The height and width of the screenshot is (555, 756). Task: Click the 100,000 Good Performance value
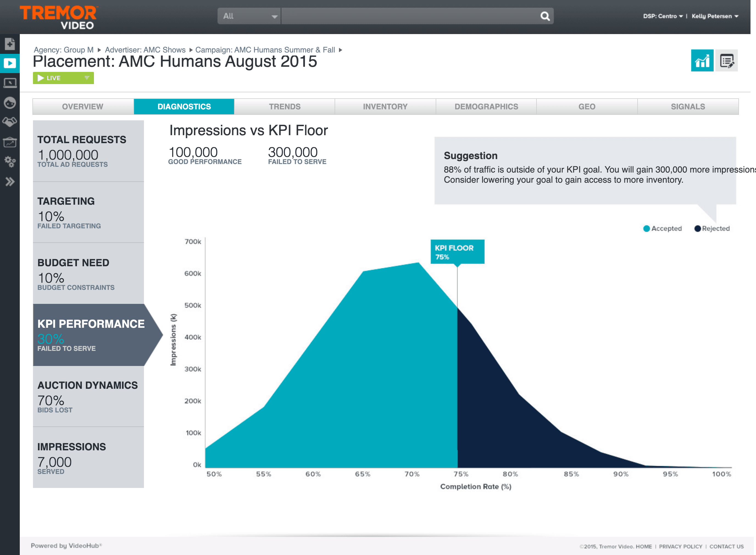193,152
